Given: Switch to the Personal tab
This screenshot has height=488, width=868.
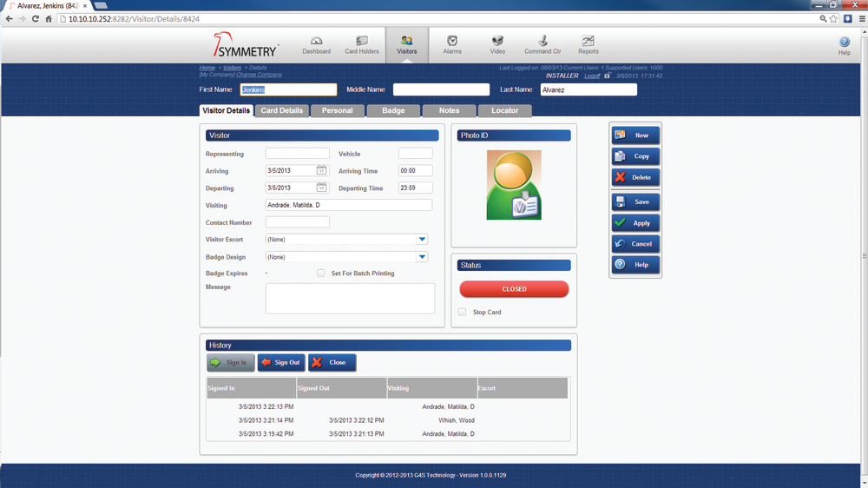Looking at the screenshot, I should tap(337, 111).
